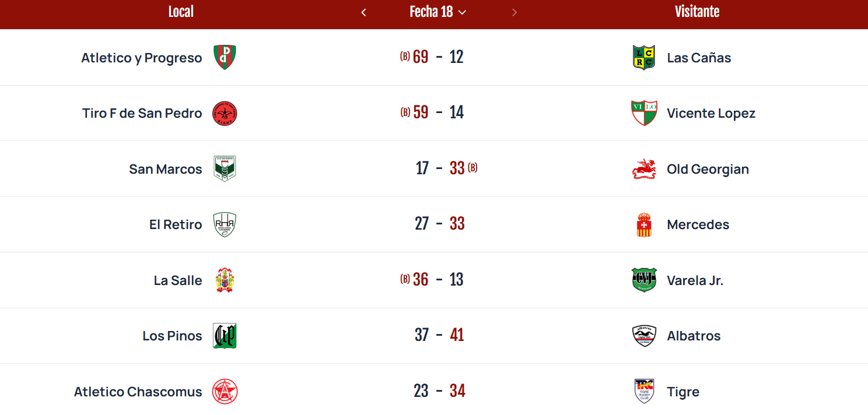Open the El Retiro team name

(176, 224)
